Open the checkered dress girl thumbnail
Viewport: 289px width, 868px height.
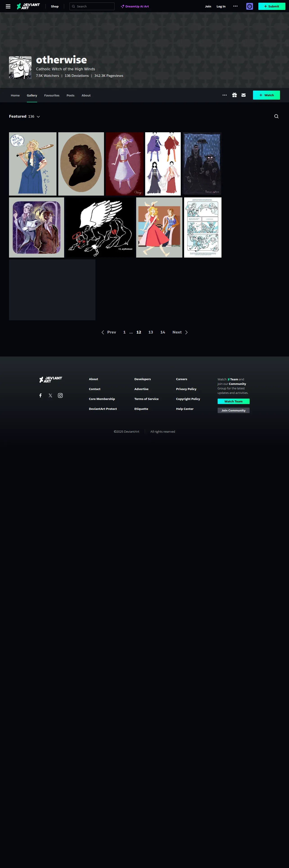tap(124, 164)
